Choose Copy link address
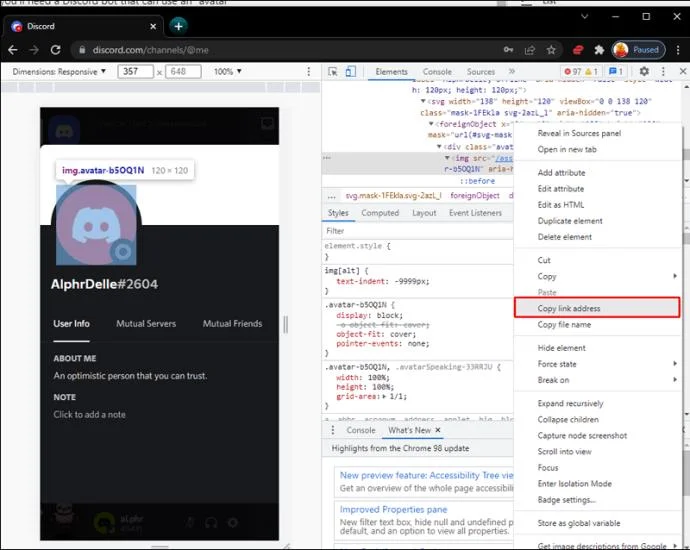The width and height of the screenshot is (690, 550). [x=597, y=308]
